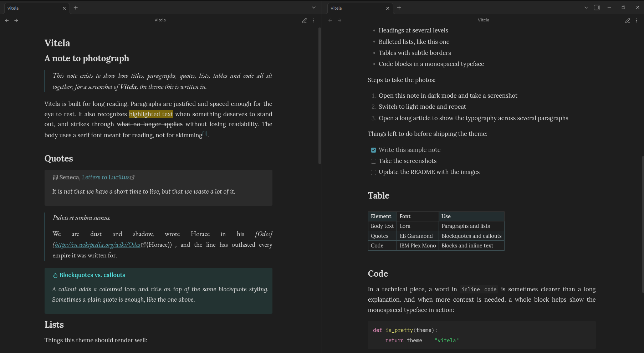The height and width of the screenshot is (353, 644).
Task: Click 'Code blocks in a monospaced typeface' bullet
Action: [431, 64]
